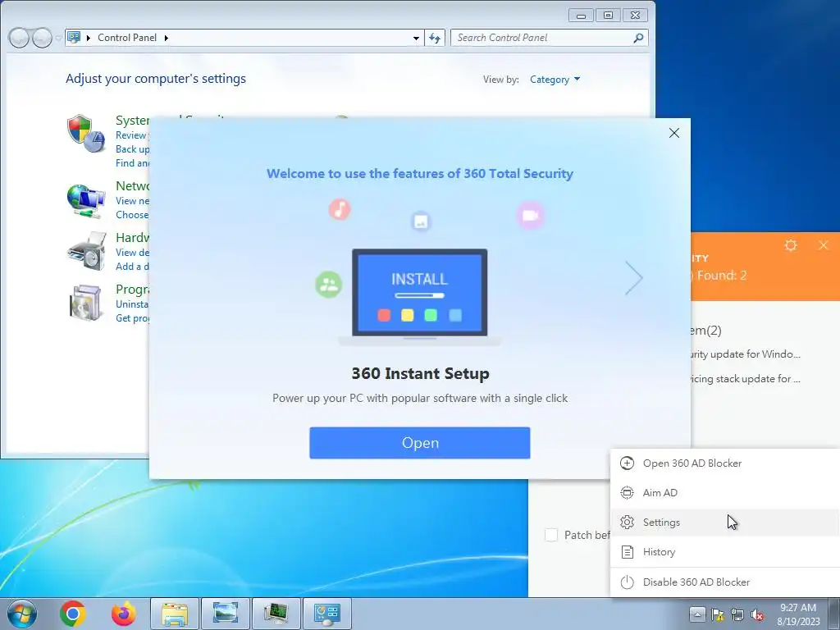Click the View devices link under Hardware
Screen dimensions: 840x630
(132, 253)
